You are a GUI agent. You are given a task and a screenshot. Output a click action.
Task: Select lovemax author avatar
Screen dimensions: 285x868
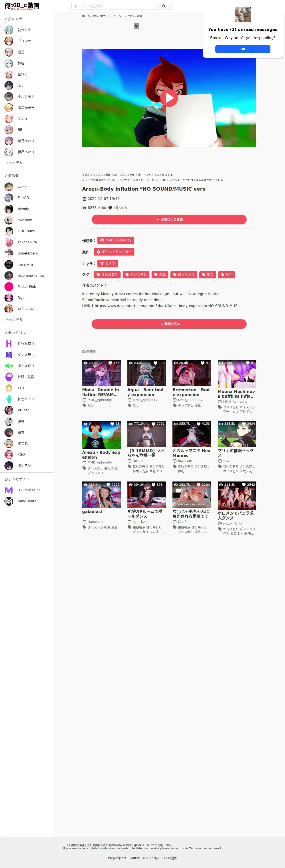coord(9,220)
